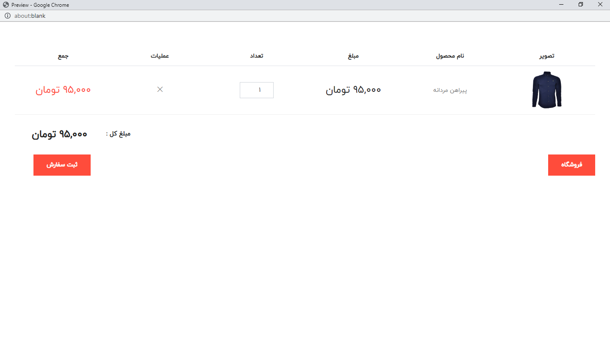
Task: Minimize the Preview Chrome window
Action: click(x=561, y=5)
